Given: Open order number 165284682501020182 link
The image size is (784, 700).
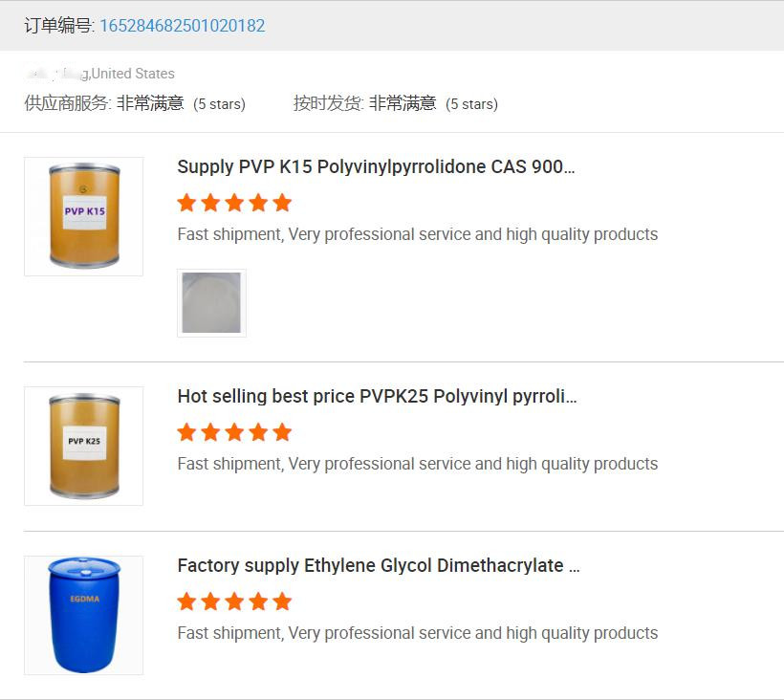Looking at the screenshot, I should pos(183,26).
